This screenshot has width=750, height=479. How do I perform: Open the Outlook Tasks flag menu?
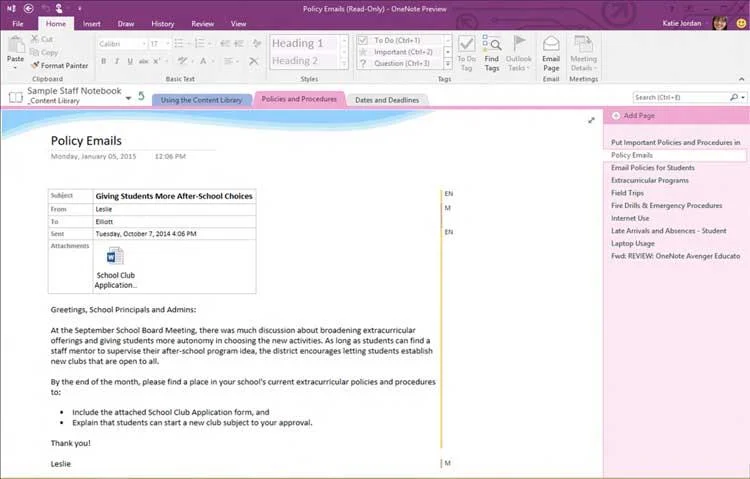[x=518, y=53]
